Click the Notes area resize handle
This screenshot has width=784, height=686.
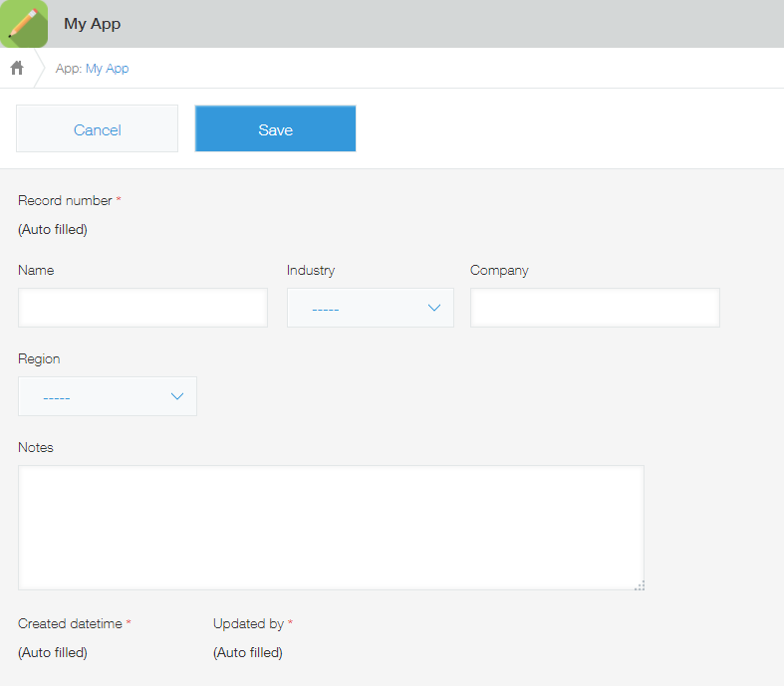pos(640,585)
